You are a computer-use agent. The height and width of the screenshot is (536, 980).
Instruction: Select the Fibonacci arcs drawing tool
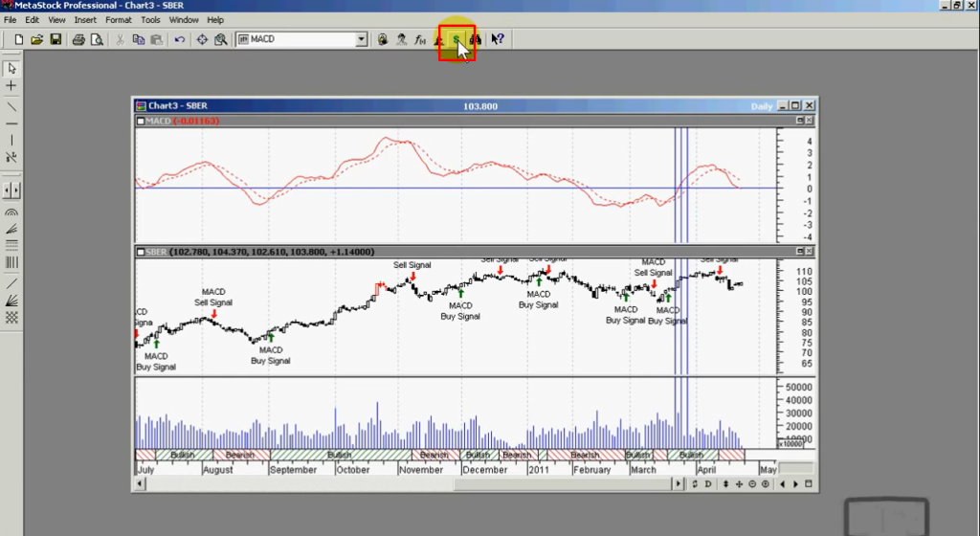(11, 212)
